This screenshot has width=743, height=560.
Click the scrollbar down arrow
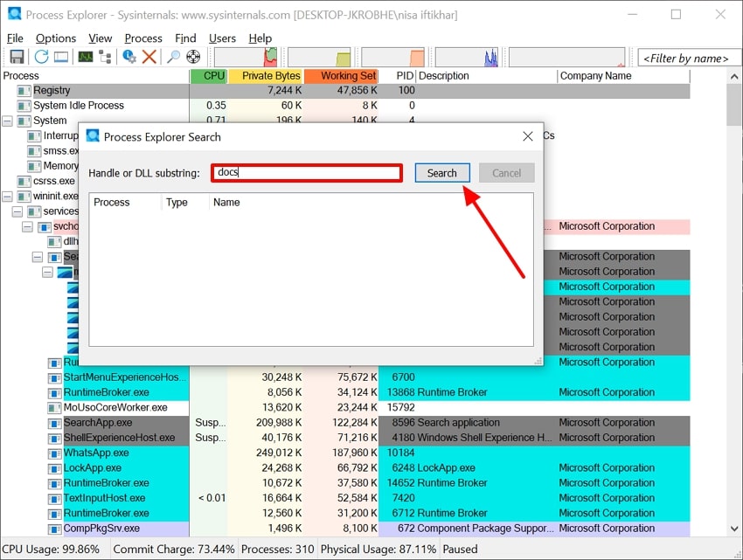point(734,529)
